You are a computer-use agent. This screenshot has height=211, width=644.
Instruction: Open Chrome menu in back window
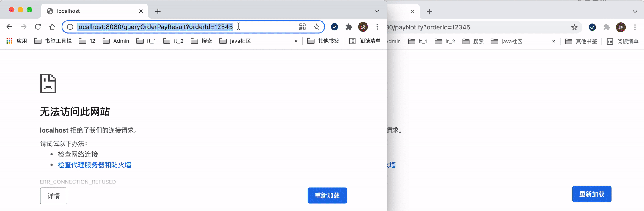[635, 27]
